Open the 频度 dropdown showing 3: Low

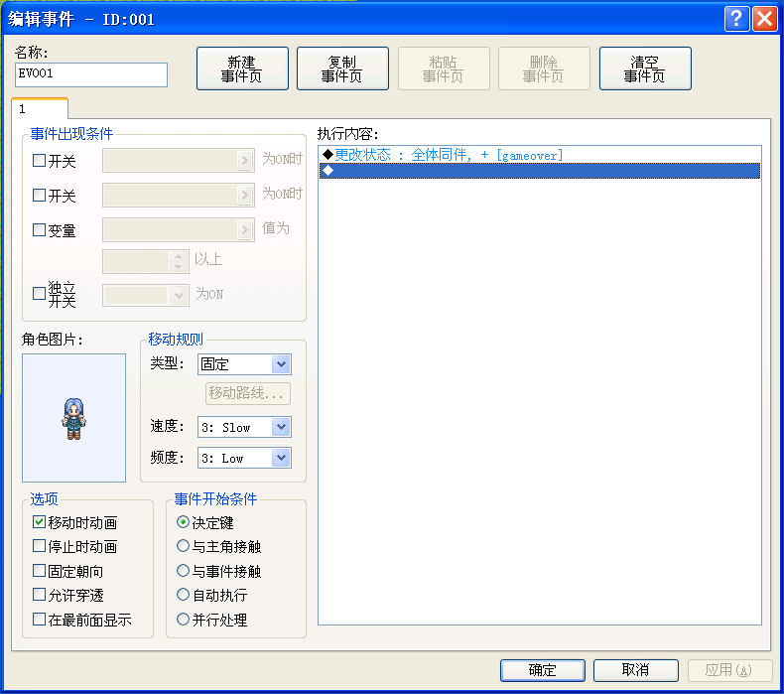[x=244, y=458]
